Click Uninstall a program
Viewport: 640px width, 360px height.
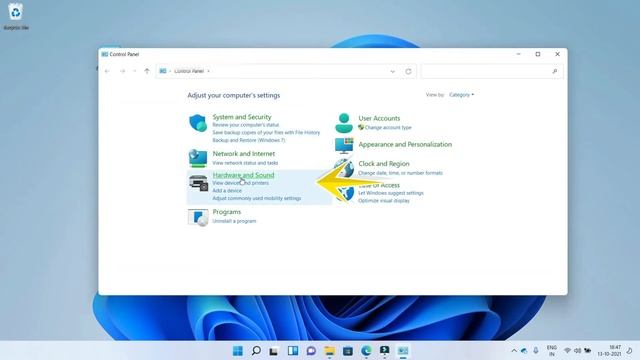[x=234, y=221]
